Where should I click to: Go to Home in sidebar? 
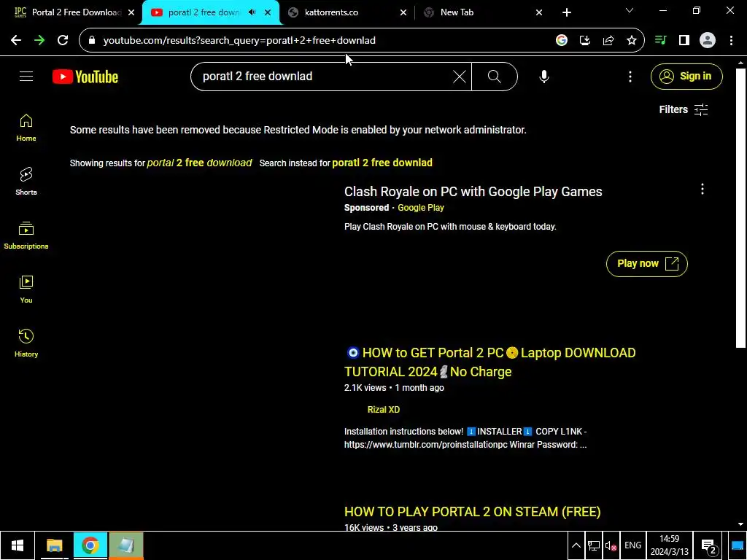click(26, 128)
